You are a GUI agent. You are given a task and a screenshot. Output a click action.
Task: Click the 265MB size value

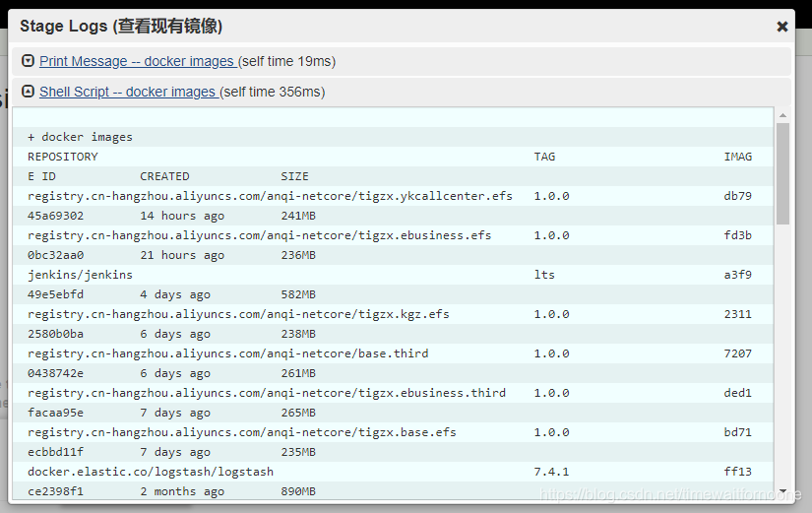click(x=298, y=413)
